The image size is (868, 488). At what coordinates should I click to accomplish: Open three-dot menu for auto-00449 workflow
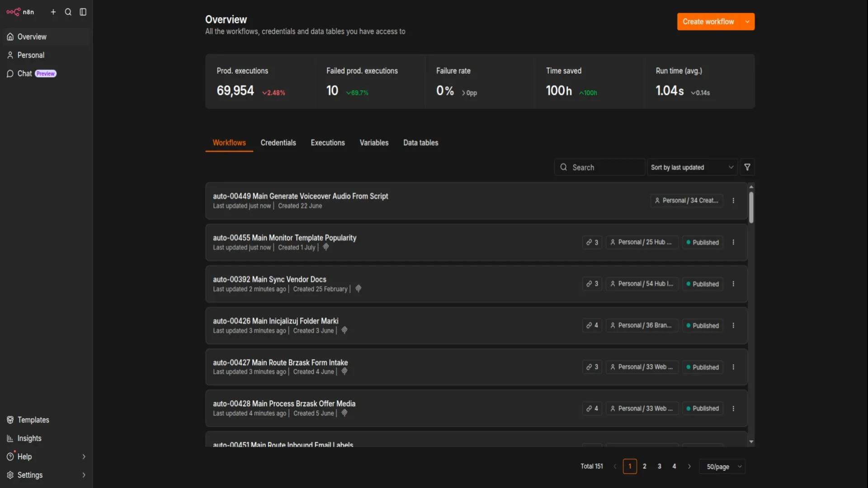[x=733, y=201]
